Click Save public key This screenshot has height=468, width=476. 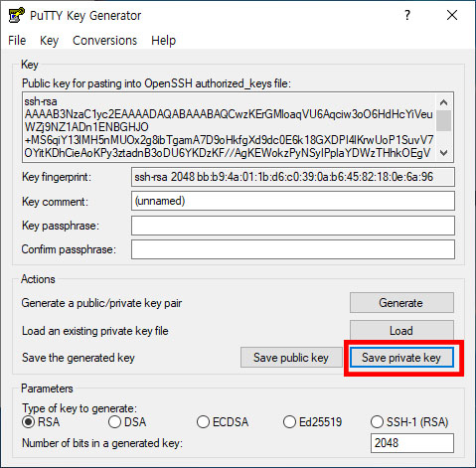[x=291, y=358]
